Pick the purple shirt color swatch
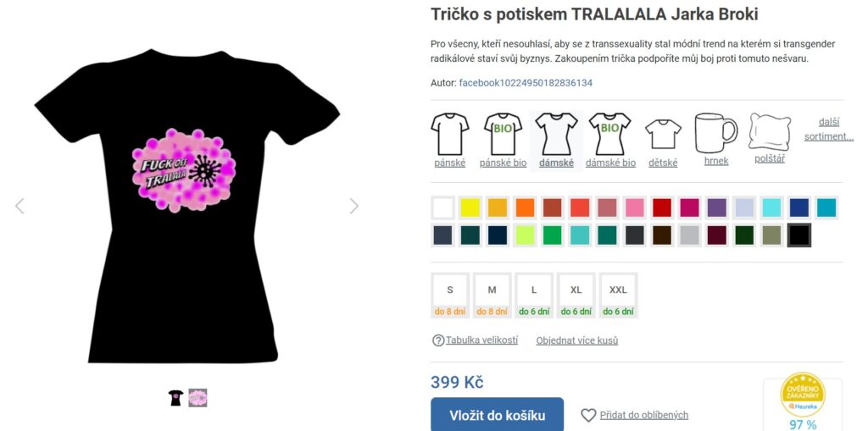Viewport: 868px width, 431px height. [717, 207]
